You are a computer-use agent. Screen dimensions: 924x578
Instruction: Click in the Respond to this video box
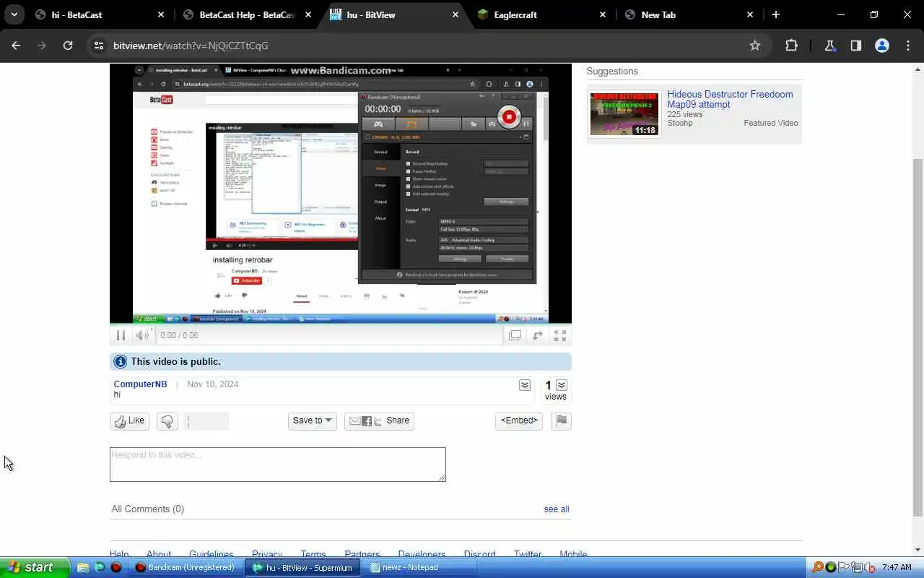coord(278,465)
